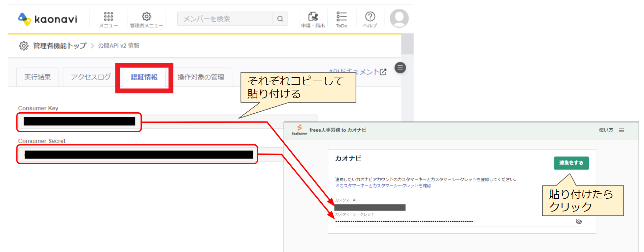The image size is (644, 252).
Task: Select the Consumer Secret label
Action: point(42,141)
